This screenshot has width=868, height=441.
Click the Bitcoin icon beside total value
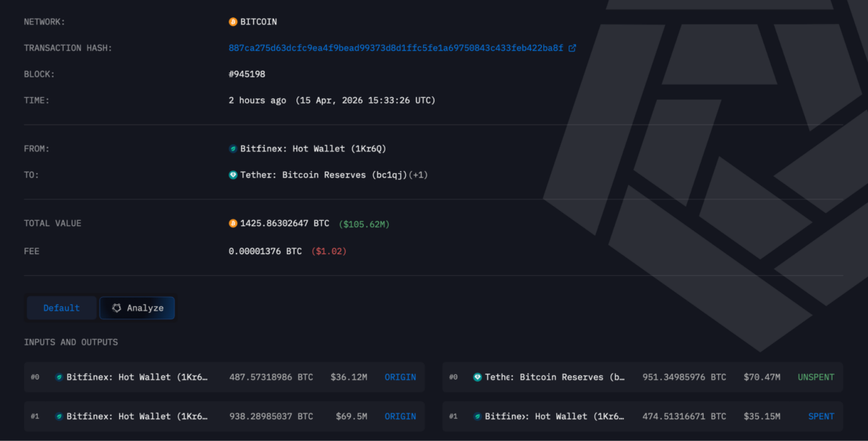pyautogui.click(x=233, y=224)
